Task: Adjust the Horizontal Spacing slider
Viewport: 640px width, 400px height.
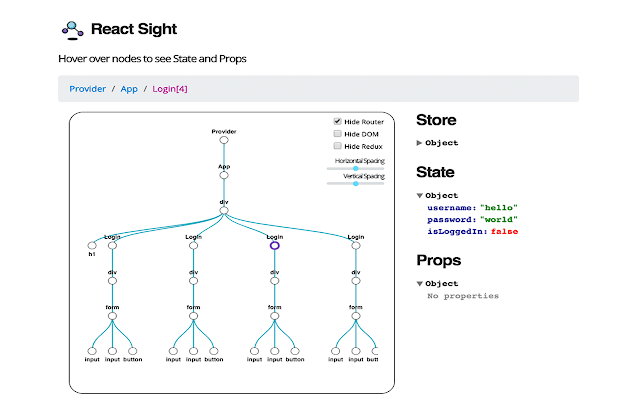Action: pos(356,168)
